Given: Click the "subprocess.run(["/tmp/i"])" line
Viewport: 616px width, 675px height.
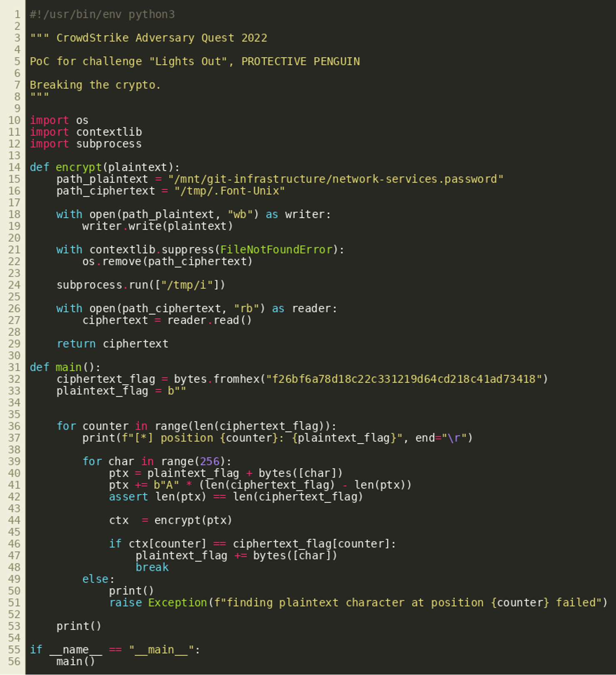Looking at the screenshot, I should (x=141, y=285).
